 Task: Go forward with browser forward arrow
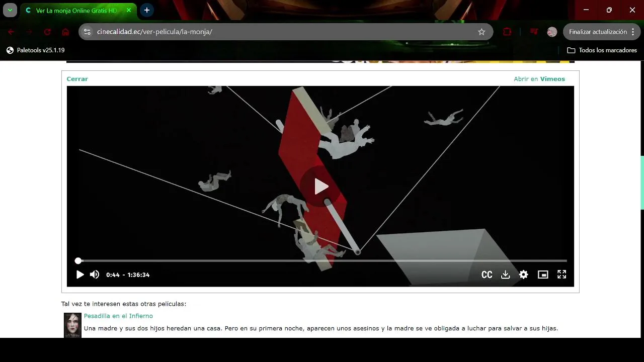coord(29,32)
